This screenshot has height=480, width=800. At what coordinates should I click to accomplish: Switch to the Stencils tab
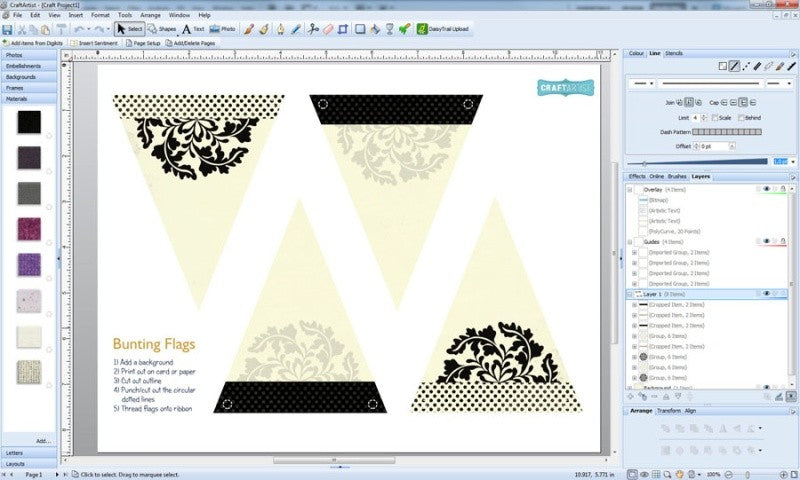[x=673, y=53]
